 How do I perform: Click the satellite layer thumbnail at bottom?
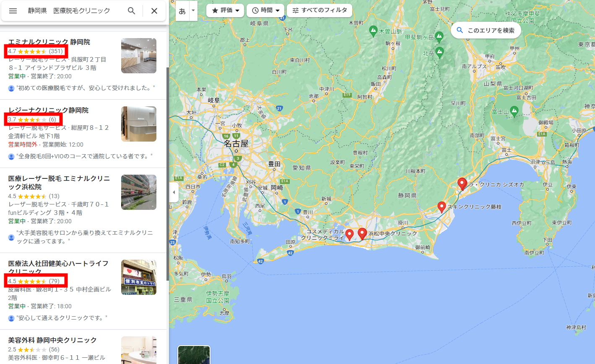[x=194, y=355]
